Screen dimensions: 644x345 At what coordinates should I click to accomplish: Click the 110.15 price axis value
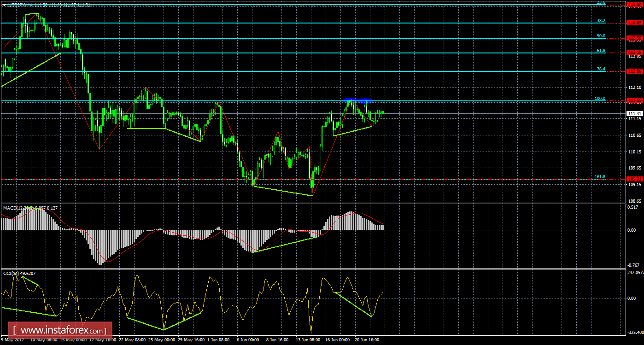point(635,152)
